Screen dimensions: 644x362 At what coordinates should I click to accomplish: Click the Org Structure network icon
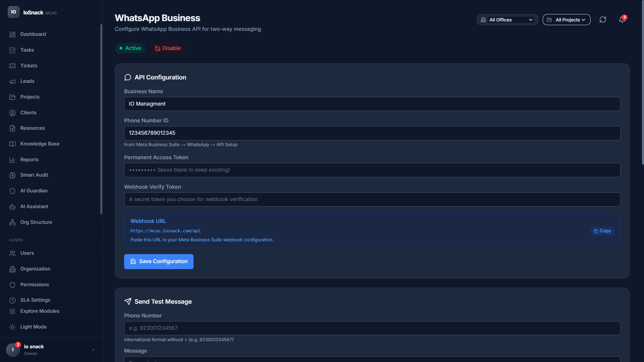click(x=12, y=223)
